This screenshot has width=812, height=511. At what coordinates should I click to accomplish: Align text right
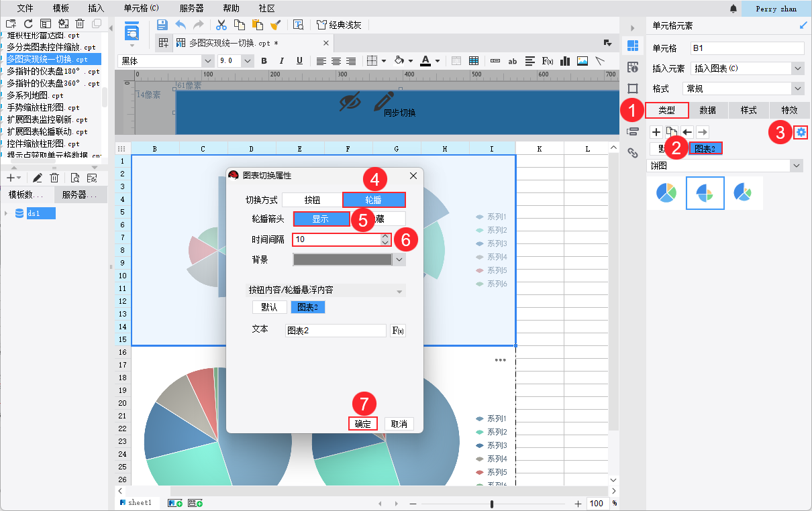351,61
